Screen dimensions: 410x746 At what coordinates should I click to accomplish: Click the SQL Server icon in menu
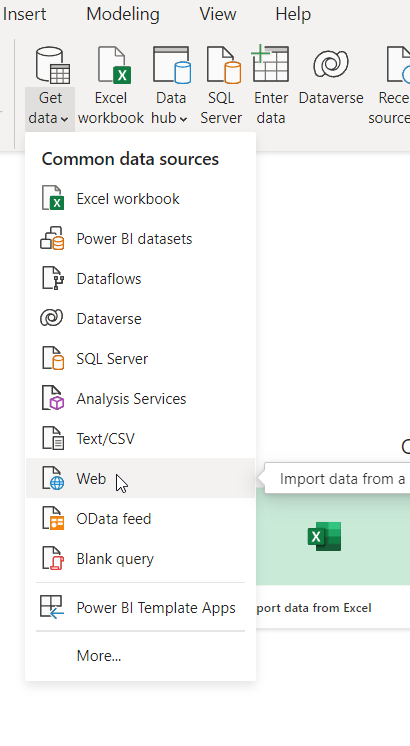point(52,358)
